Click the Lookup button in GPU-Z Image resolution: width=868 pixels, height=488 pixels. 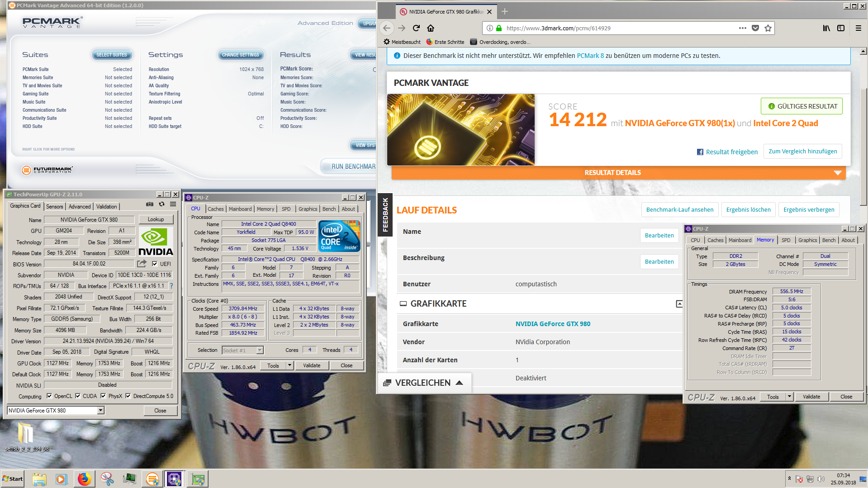click(x=156, y=219)
